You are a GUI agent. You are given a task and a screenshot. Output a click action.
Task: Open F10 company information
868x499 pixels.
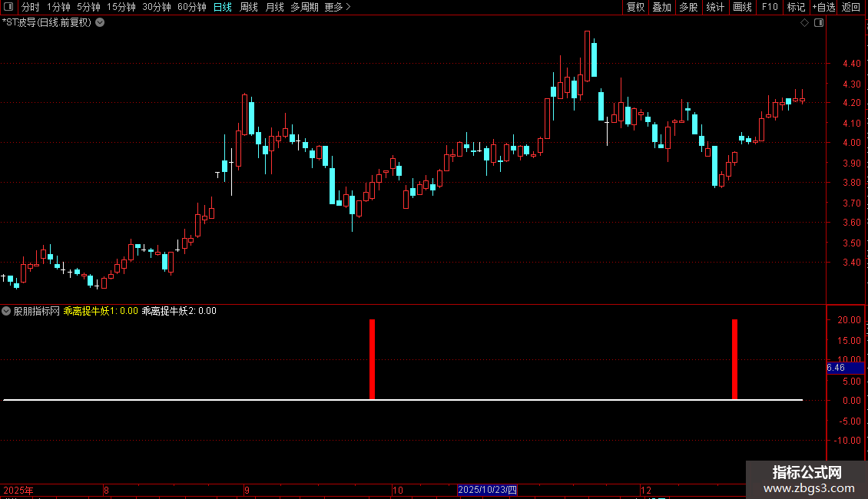click(x=770, y=7)
